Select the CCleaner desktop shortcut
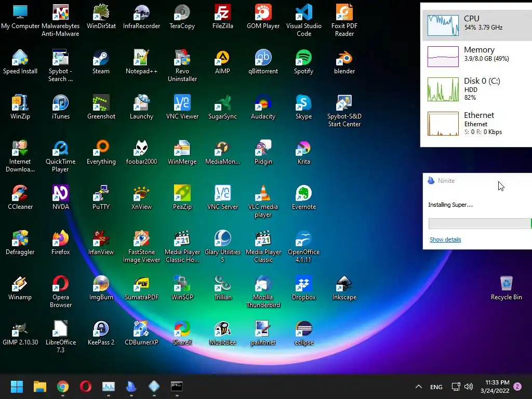The width and height of the screenshot is (532, 399). pos(20,197)
